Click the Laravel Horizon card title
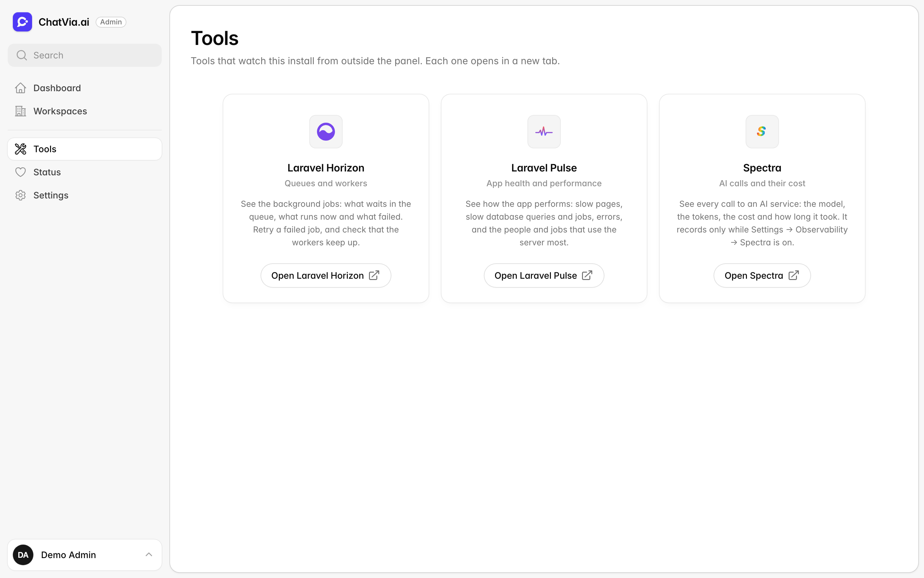924x578 pixels. tap(326, 168)
